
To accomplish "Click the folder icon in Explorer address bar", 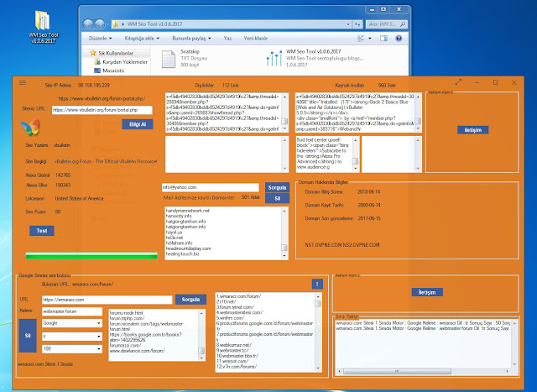I will (116, 24).
